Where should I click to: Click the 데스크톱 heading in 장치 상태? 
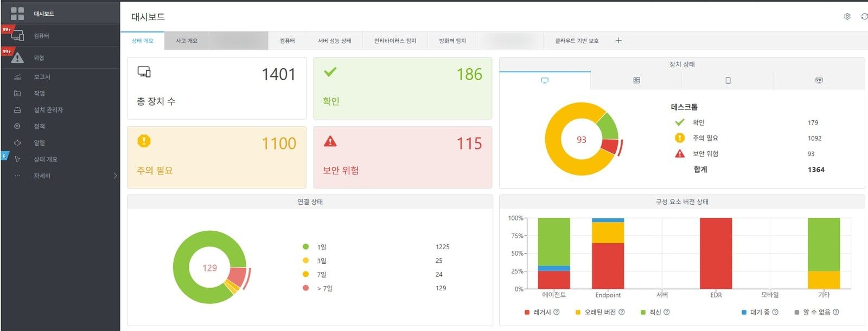684,107
